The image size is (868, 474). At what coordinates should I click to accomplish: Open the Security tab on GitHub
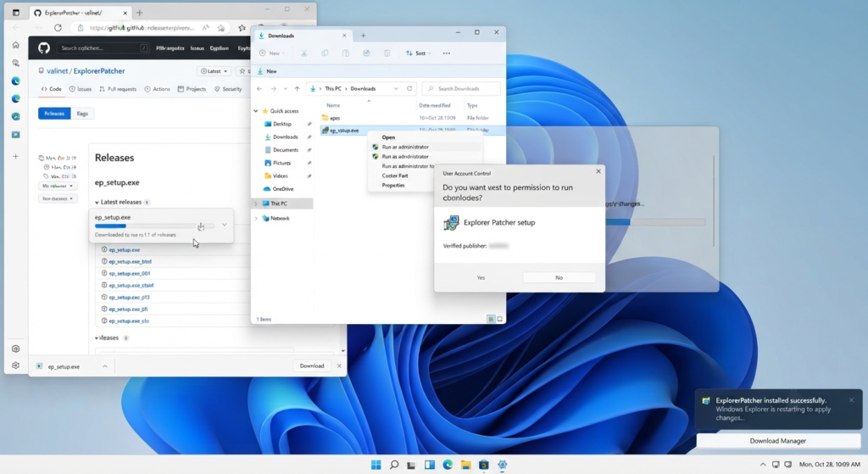(x=228, y=89)
